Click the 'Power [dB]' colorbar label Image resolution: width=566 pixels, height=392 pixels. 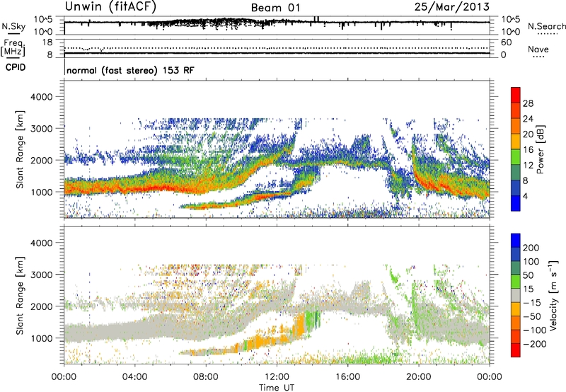[540, 149]
